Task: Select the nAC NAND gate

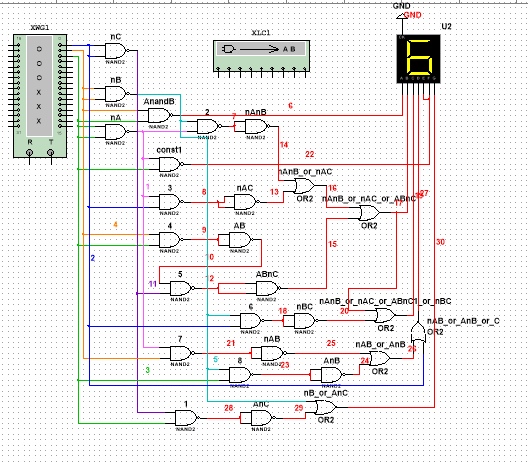Action: click(246, 202)
